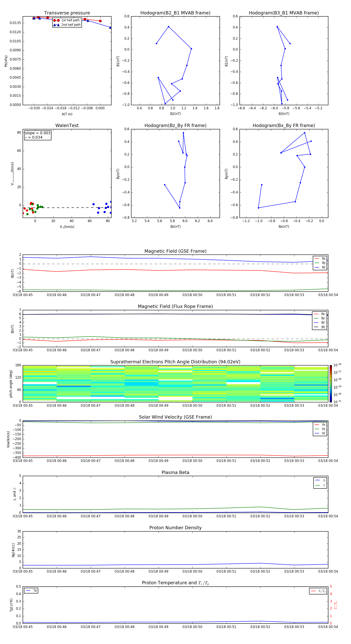Click the Te/Tp legend box in the temperature plot
Viewport: 351px width, 644px height.
[318, 591]
